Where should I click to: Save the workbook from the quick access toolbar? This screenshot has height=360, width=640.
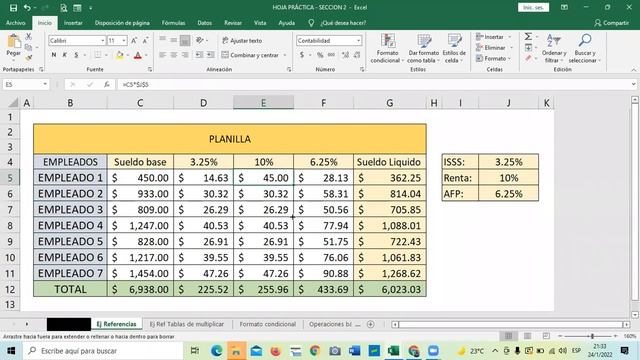point(13,7)
